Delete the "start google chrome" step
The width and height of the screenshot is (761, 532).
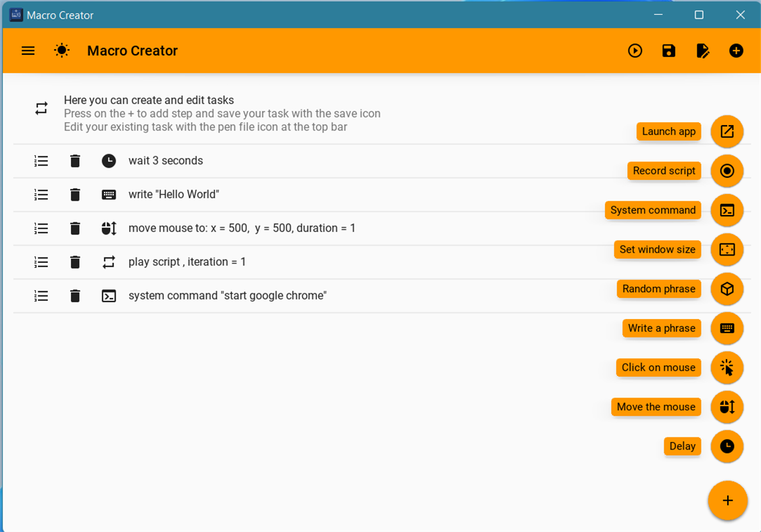click(x=75, y=295)
